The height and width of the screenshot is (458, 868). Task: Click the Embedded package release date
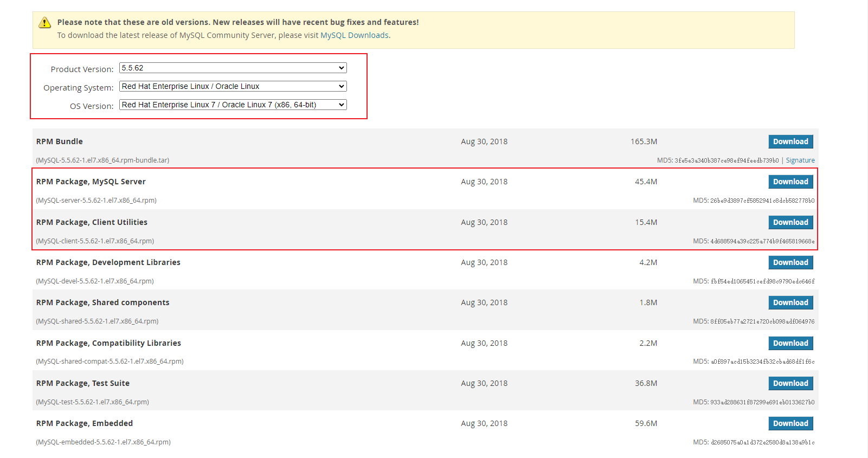point(484,423)
